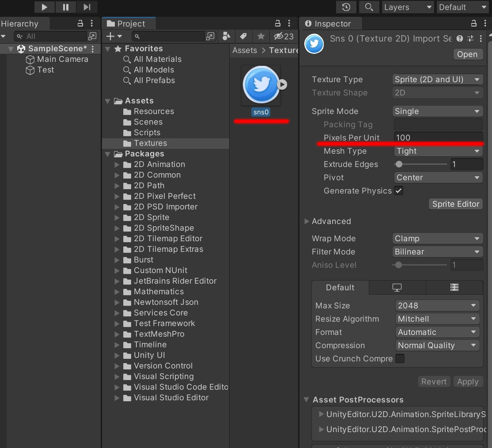Viewport: 492px width, 448px height.
Task: Expand the 2D Animation package
Action: [117, 164]
